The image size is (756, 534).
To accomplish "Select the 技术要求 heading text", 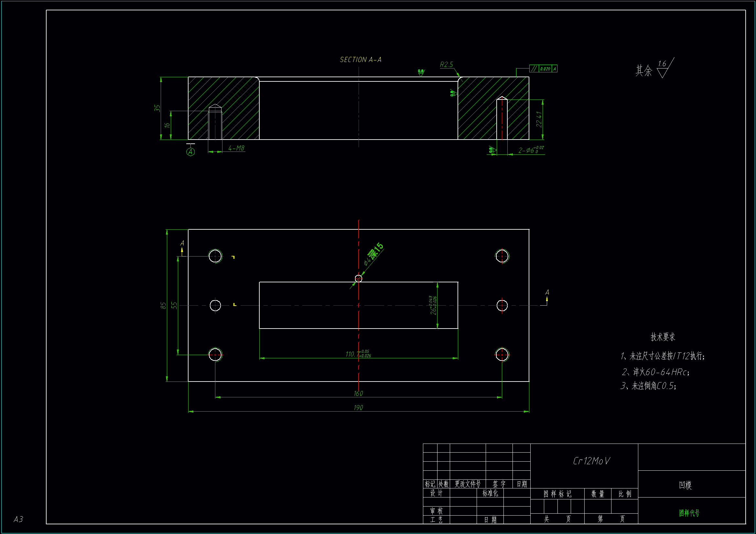I will [663, 337].
